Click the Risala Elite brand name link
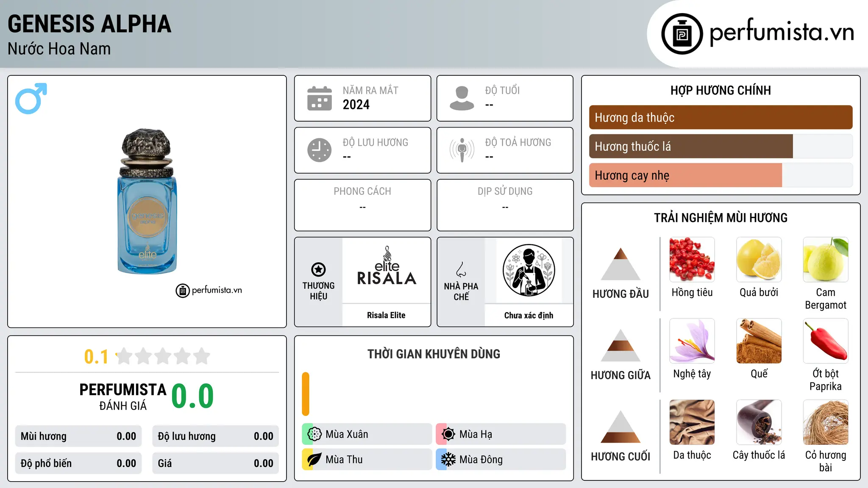This screenshot has width=868, height=488. [386, 315]
